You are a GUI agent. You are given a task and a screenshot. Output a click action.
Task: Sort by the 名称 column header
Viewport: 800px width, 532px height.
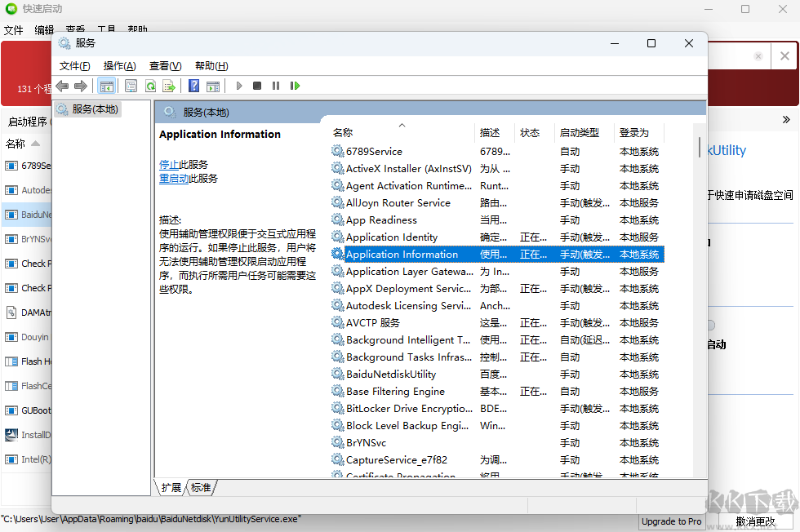402,133
